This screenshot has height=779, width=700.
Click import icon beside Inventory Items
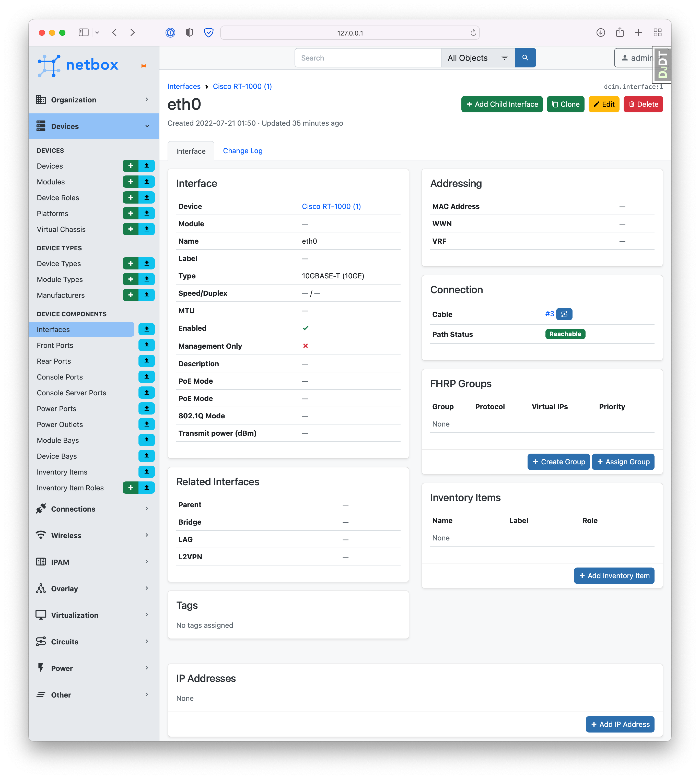147,472
